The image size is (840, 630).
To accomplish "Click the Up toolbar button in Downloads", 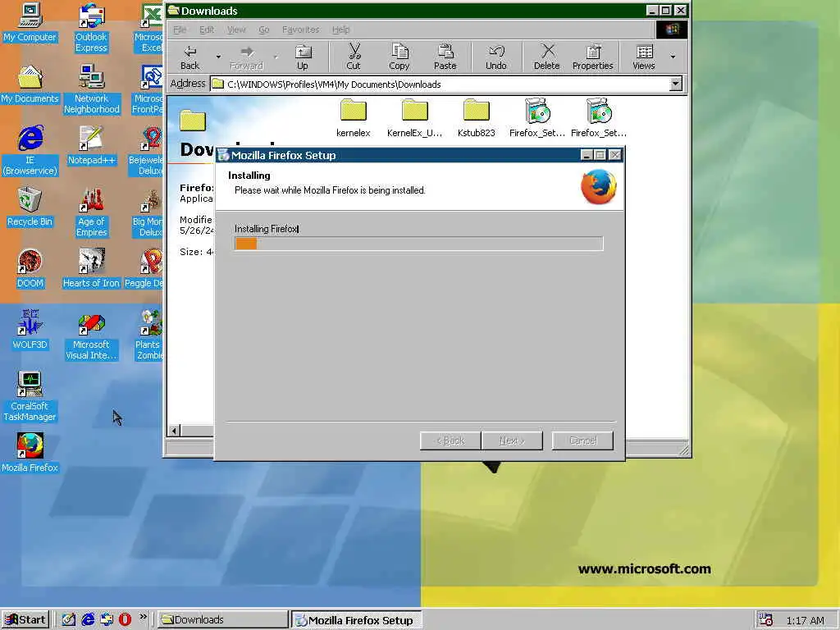I will point(303,57).
